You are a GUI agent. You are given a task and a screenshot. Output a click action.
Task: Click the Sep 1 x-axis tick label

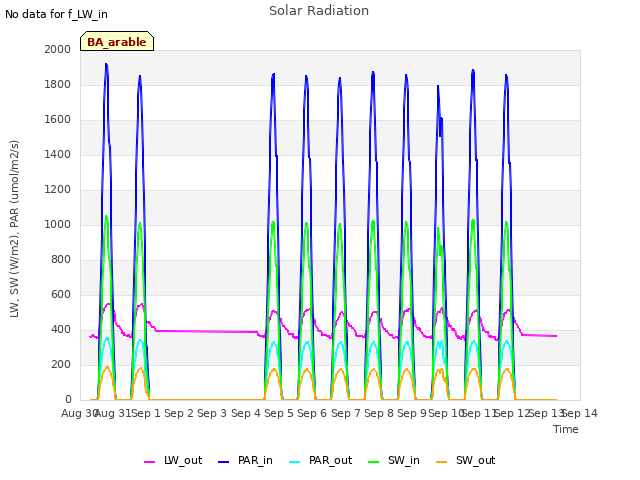coord(146,413)
